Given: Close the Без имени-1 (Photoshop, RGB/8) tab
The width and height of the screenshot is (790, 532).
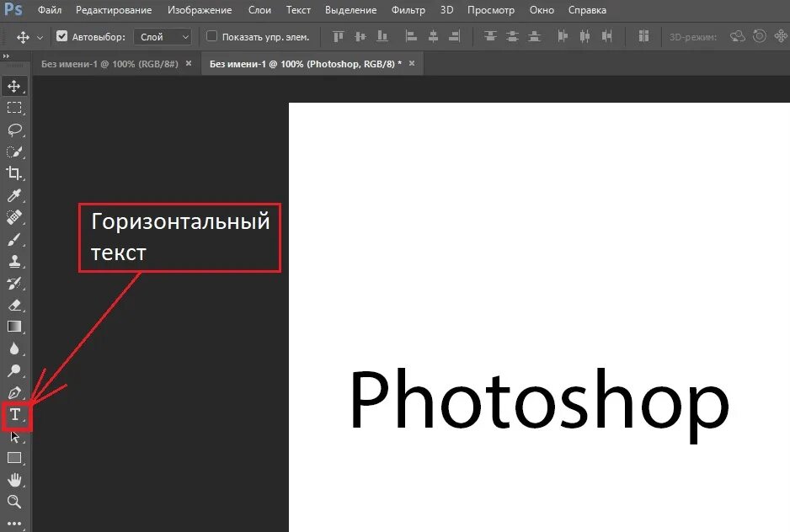Looking at the screenshot, I should tap(412, 63).
